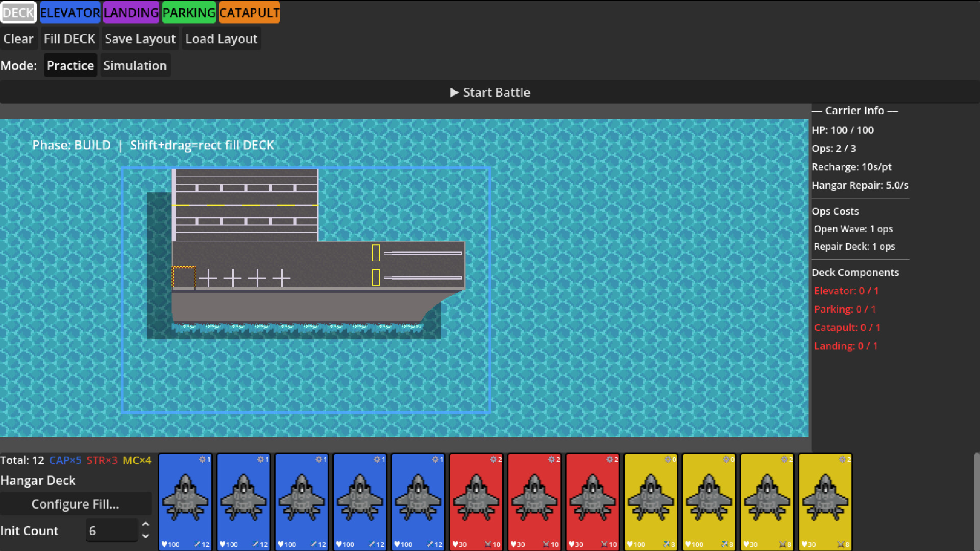980x551 pixels.
Task: Click the Init Count input field
Action: [x=111, y=531]
